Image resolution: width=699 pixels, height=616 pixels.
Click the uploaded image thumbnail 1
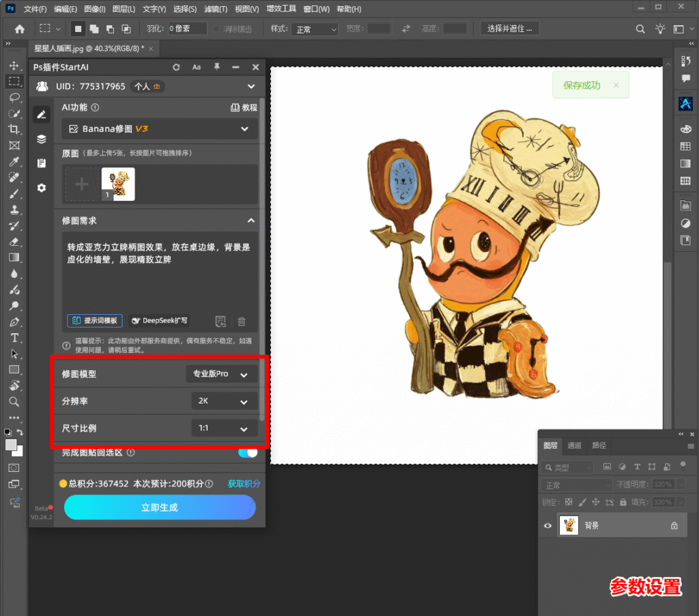pos(117,184)
